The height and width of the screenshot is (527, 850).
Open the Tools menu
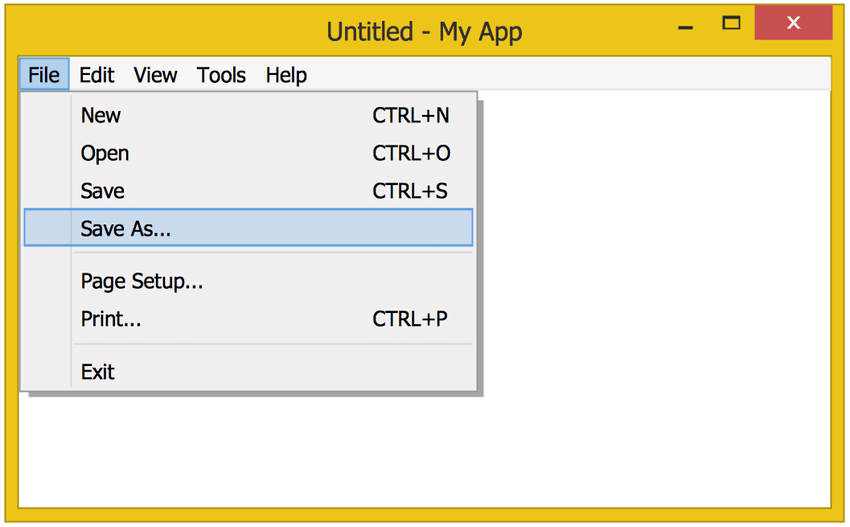tap(221, 75)
